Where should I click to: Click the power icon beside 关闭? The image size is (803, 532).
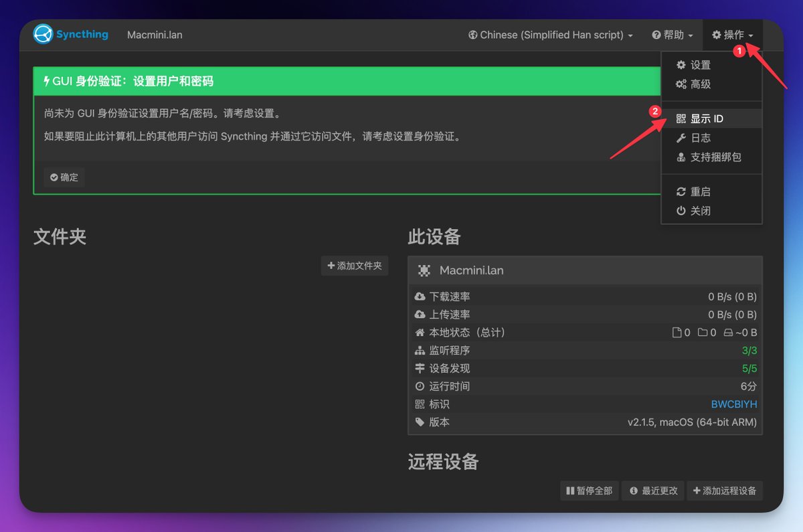click(681, 211)
